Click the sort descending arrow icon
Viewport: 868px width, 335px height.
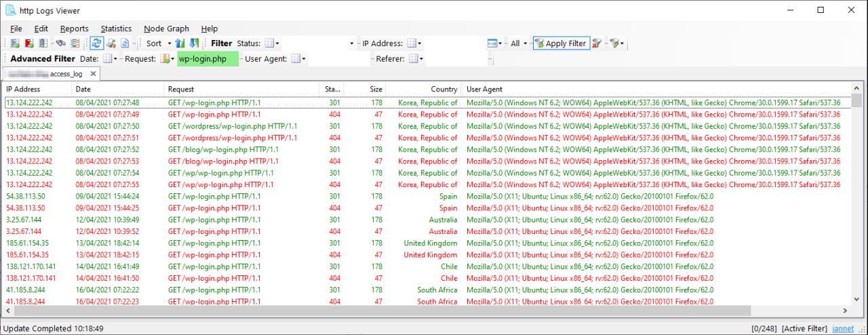click(195, 43)
